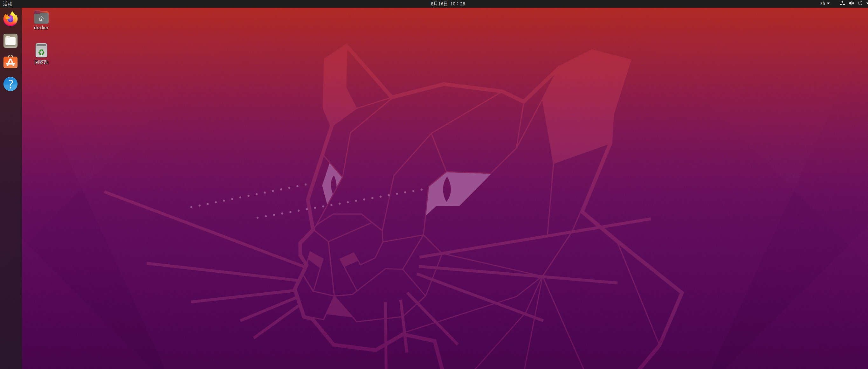Screen dimensions: 868x369
Task: Click the power icon in top bar
Action: [860, 3]
